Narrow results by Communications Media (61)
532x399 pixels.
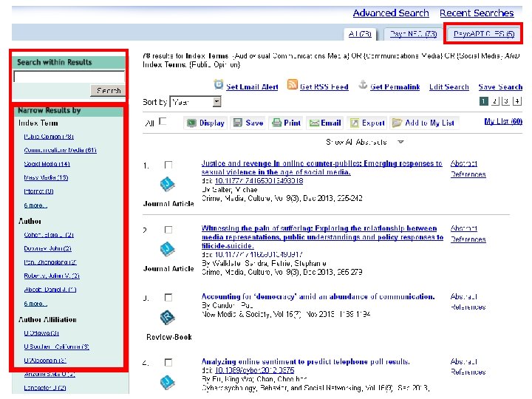[60, 150]
